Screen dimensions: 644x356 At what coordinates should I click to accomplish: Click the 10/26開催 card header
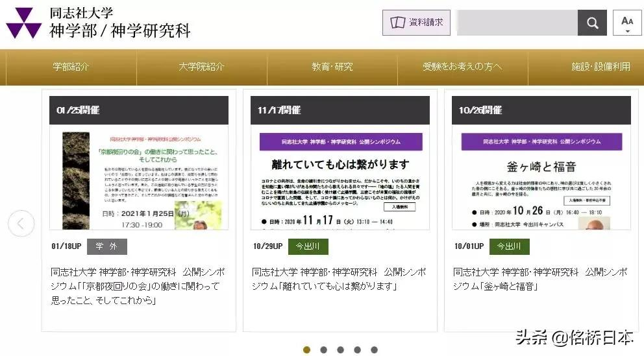(541, 110)
